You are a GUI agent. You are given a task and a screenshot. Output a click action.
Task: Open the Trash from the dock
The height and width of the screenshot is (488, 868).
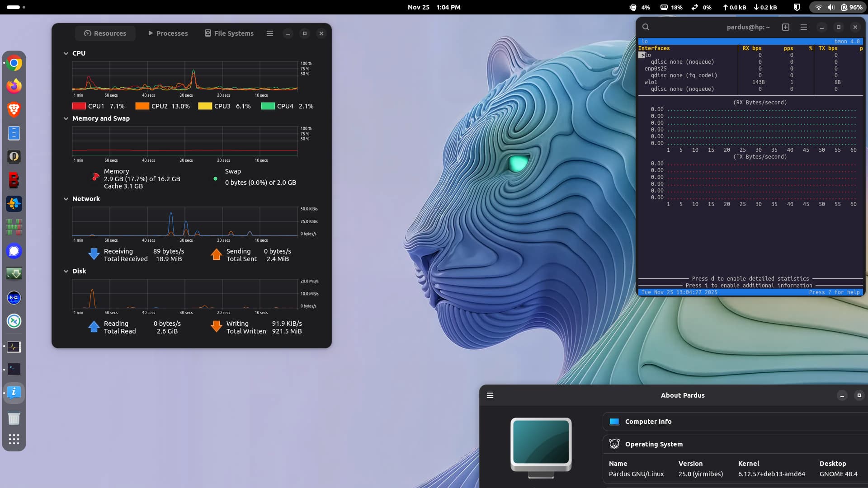click(14, 418)
